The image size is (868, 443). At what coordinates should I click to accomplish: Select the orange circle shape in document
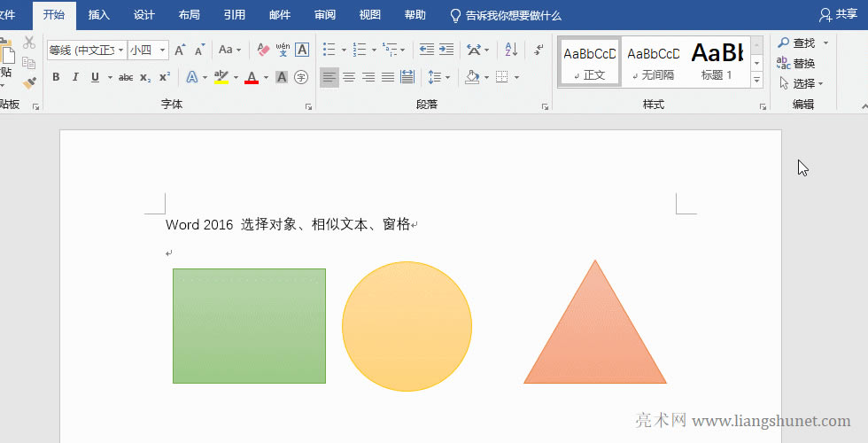pos(407,326)
